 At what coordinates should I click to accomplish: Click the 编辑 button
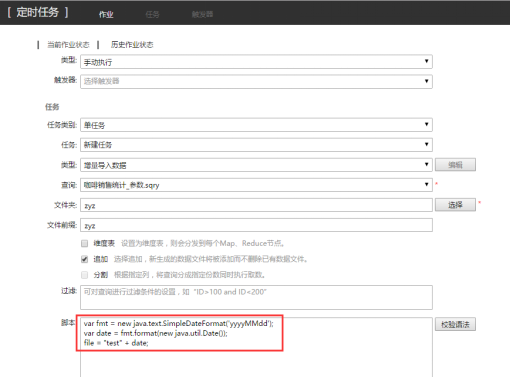click(x=455, y=165)
